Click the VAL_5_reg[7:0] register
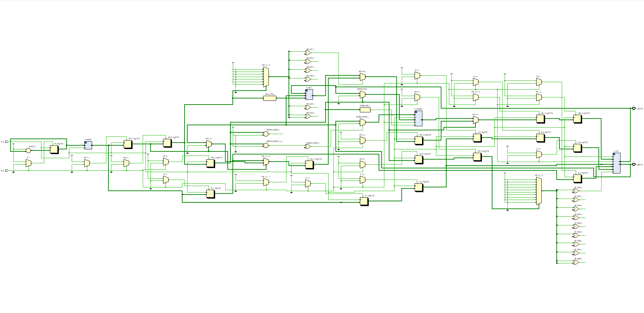Viewport: 644px width, 313px height. tap(578, 119)
